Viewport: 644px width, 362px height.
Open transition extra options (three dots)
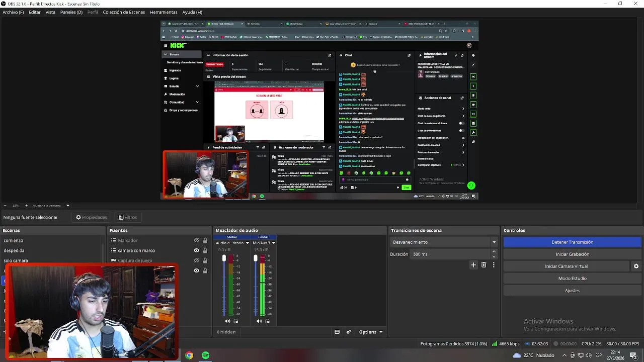click(x=494, y=265)
